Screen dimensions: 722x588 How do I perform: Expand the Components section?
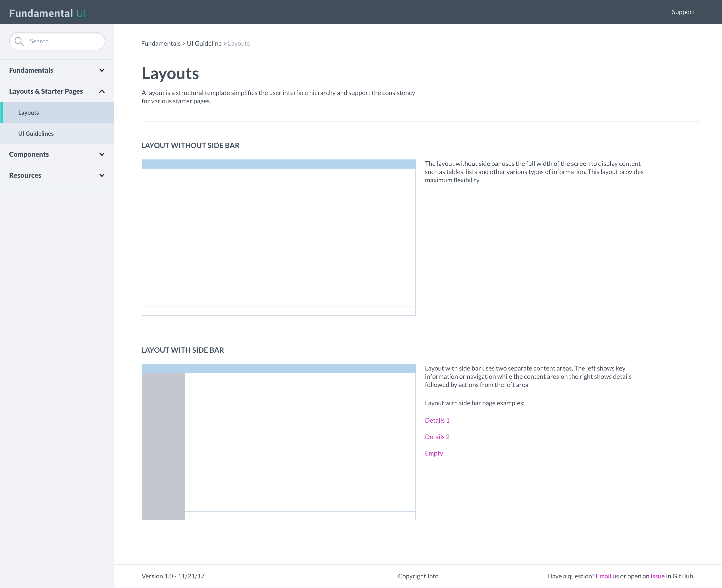tap(102, 154)
